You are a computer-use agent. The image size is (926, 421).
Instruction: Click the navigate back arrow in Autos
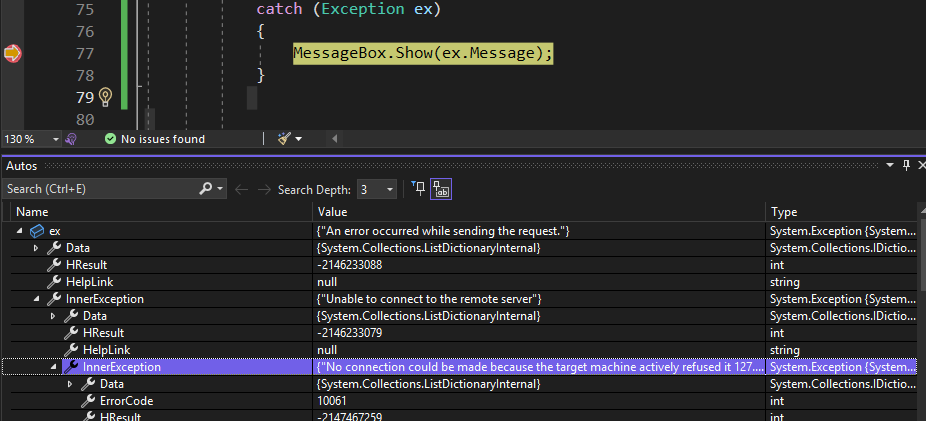click(241, 190)
